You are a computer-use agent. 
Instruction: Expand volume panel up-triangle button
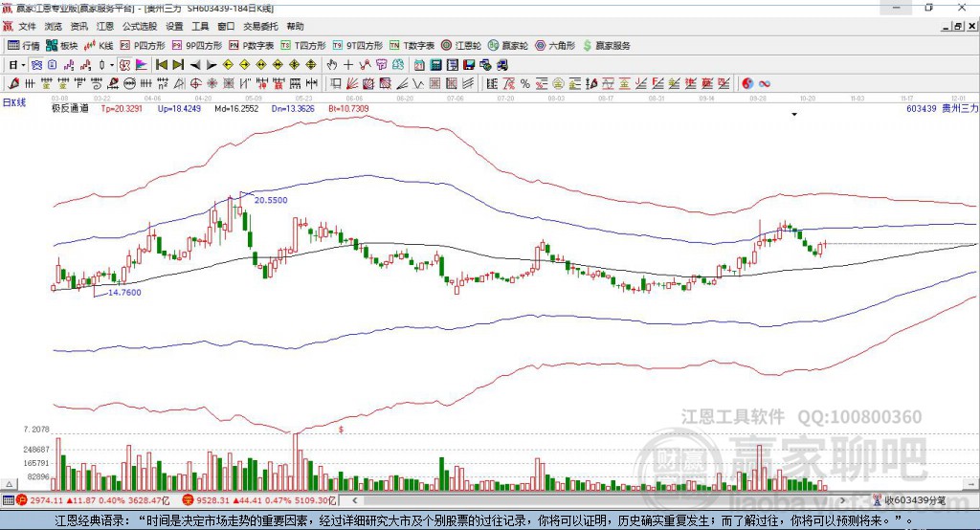coord(10,484)
